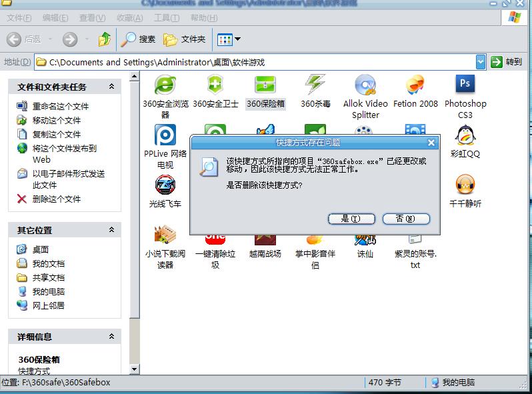Click the address bar path field

coord(255,62)
